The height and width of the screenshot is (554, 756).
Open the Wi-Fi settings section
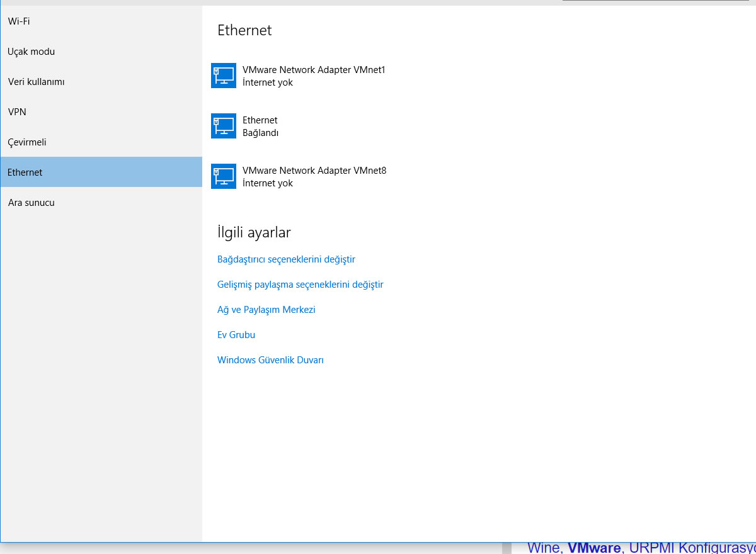pos(19,21)
